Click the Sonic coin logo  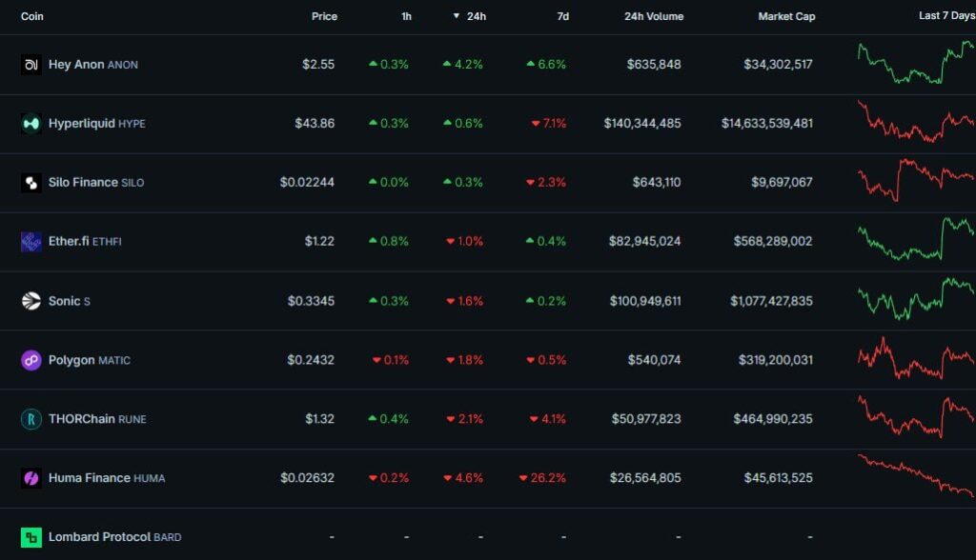coord(30,301)
